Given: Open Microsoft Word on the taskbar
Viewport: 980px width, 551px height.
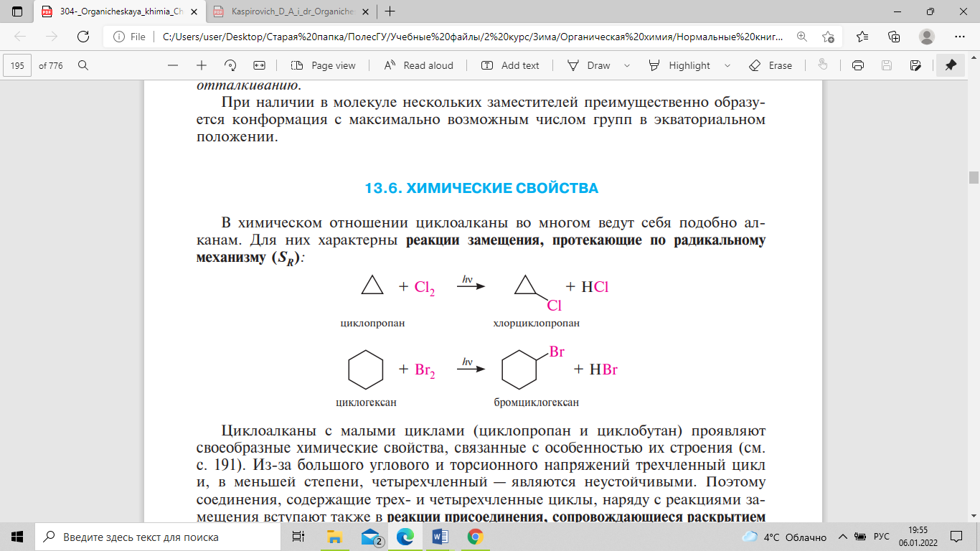Looking at the screenshot, I should [440, 537].
